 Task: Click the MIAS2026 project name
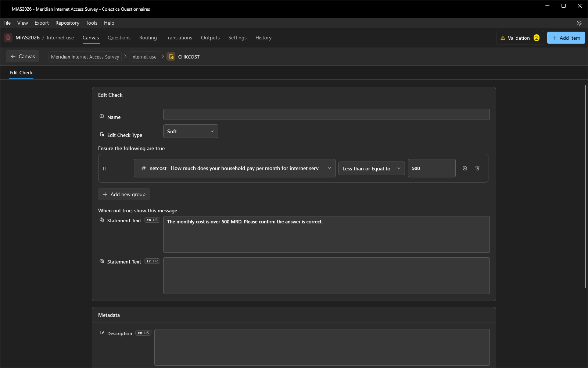coord(28,38)
